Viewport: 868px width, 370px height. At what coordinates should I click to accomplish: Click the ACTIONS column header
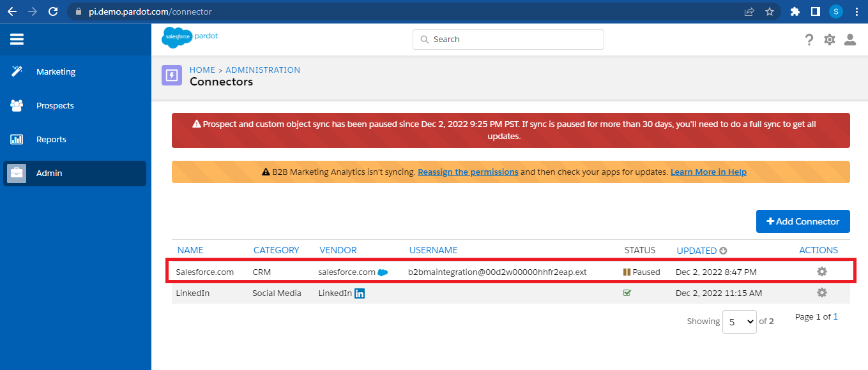(x=819, y=250)
